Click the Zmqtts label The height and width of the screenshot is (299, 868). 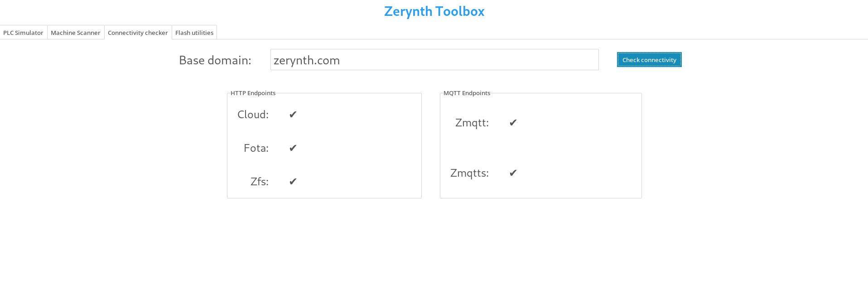click(x=469, y=173)
